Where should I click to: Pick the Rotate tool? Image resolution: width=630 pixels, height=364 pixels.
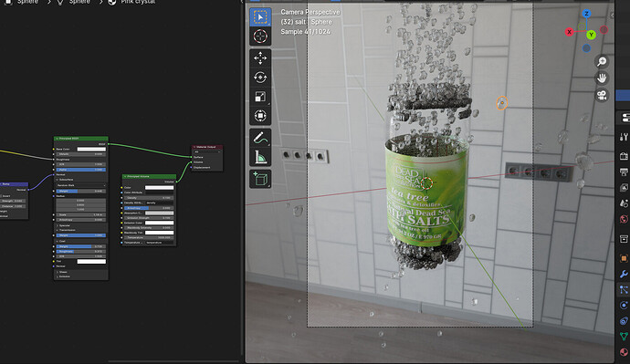(x=260, y=78)
